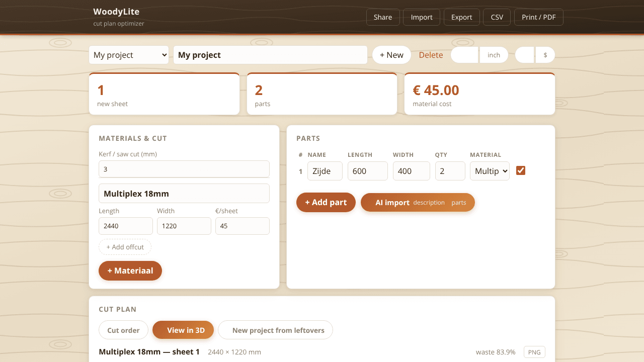The width and height of the screenshot is (644, 362).
Task: Toggle the Zijde part checkbox
Action: coord(521,171)
